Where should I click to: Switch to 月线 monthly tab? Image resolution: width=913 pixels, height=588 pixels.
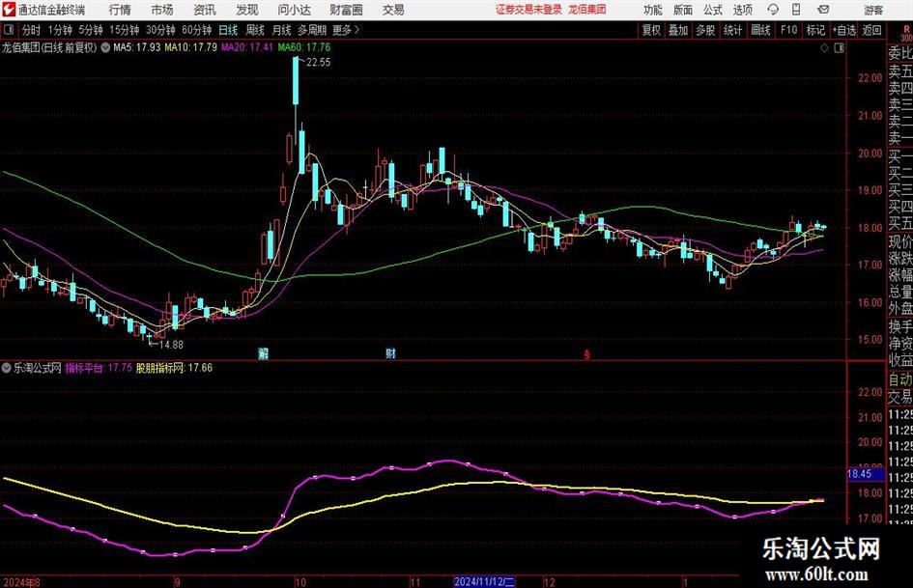pyautogui.click(x=281, y=30)
